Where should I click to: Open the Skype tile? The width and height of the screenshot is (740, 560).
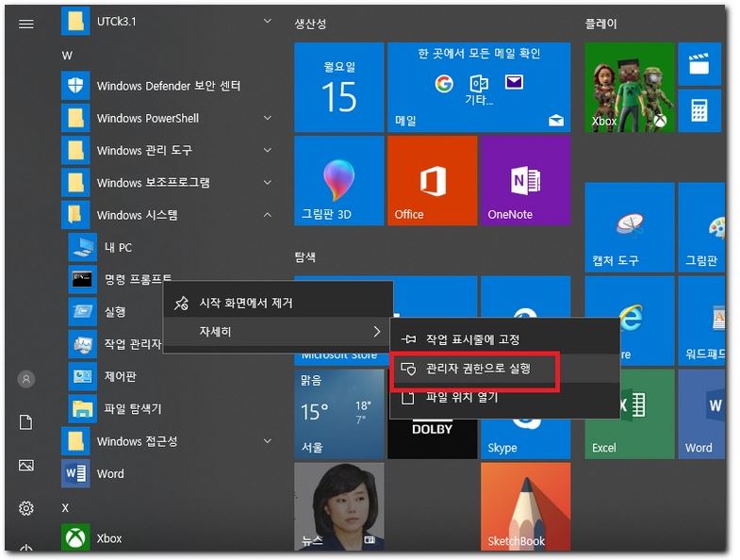click(x=526, y=439)
